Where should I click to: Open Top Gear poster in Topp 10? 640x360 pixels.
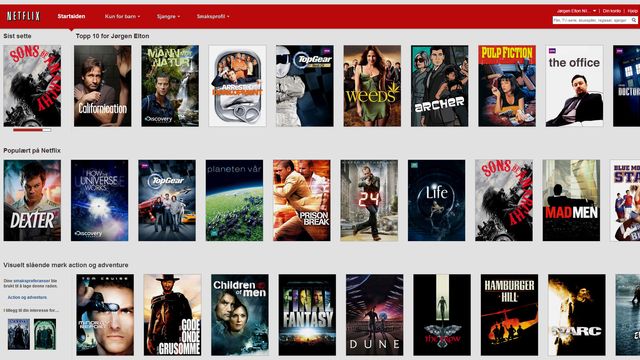305,86
